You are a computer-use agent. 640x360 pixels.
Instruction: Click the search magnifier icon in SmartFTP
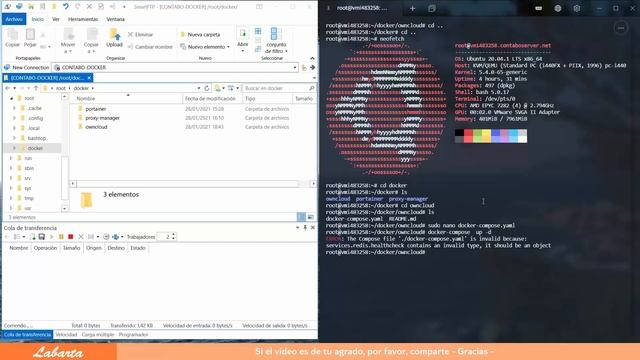pyautogui.click(x=312, y=88)
